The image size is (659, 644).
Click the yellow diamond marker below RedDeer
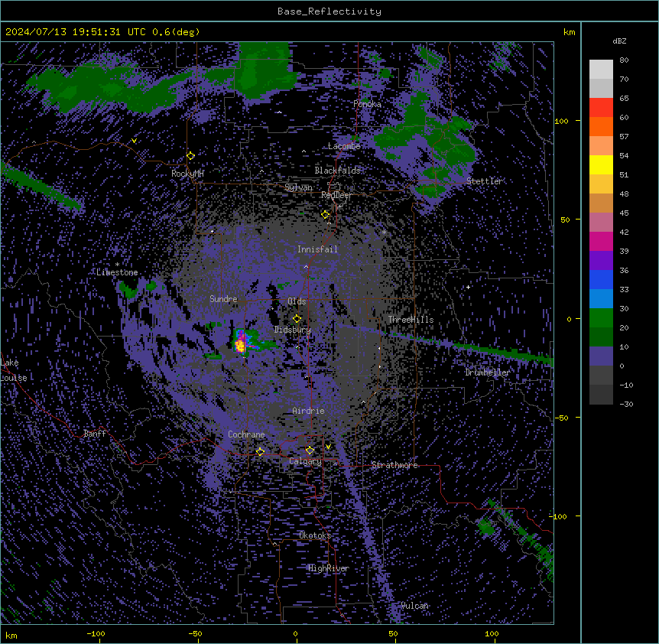click(x=325, y=214)
